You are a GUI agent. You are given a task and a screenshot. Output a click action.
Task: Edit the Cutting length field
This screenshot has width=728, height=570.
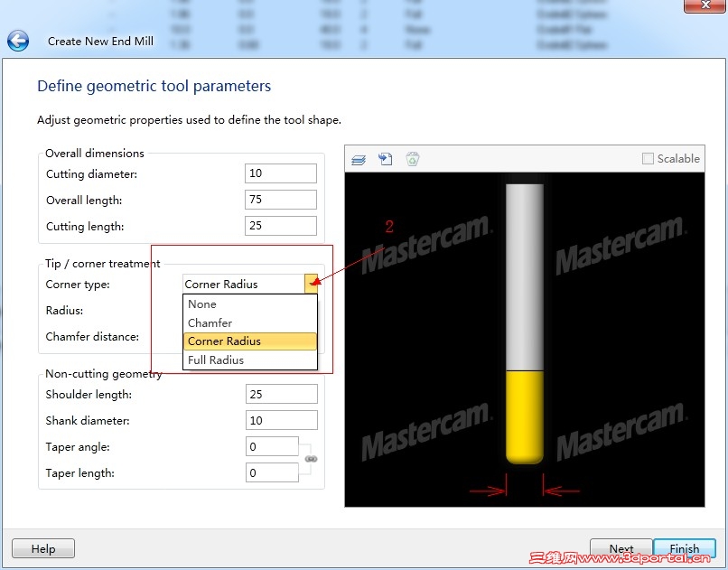point(281,226)
